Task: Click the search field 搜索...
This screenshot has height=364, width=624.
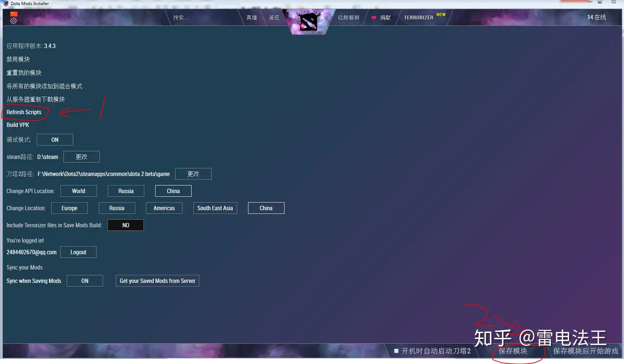Action: click(181, 18)
